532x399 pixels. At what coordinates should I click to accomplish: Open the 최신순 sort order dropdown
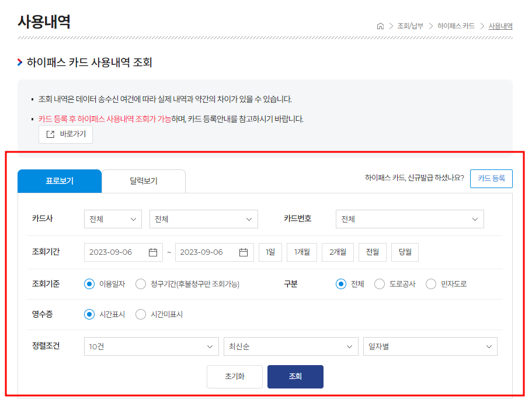click(x=291, y=346)
